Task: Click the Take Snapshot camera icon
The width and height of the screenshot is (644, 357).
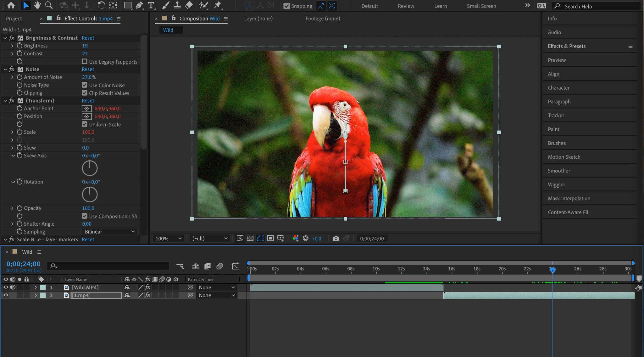Action: point(336,239)
